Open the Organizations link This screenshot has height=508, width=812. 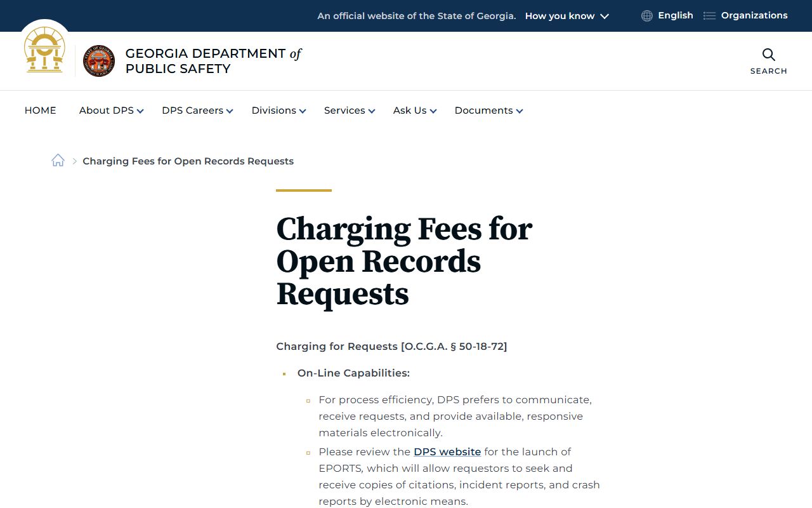pos(754,16)
